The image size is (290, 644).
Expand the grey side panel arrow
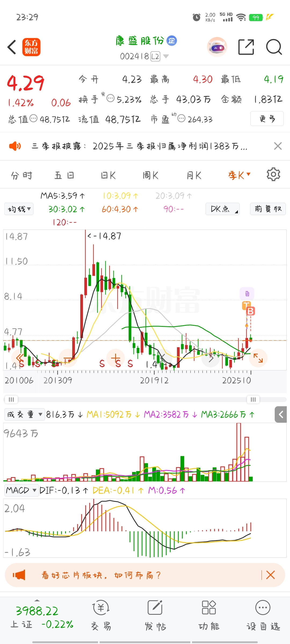281,415
